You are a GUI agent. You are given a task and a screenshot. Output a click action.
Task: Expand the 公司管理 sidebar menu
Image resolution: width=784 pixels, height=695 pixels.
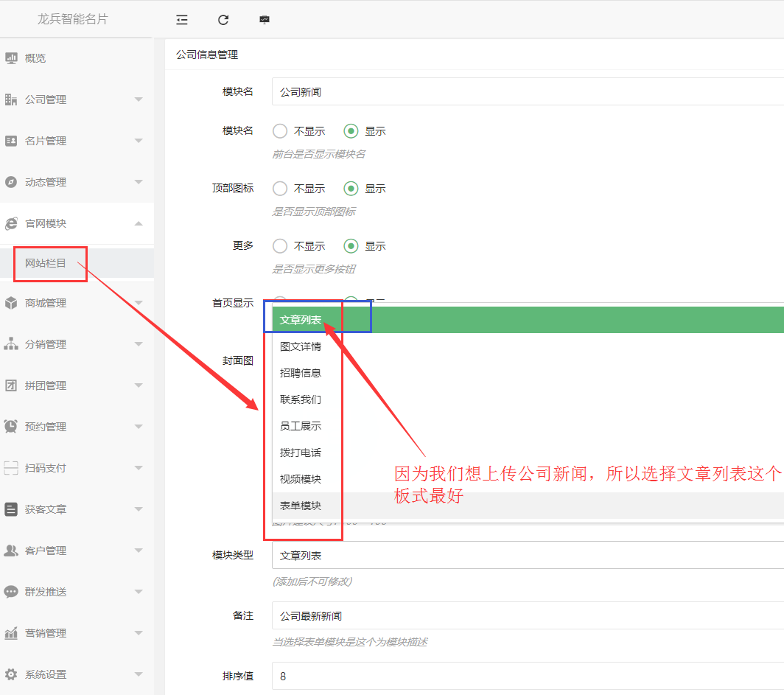tap(77, 99)
